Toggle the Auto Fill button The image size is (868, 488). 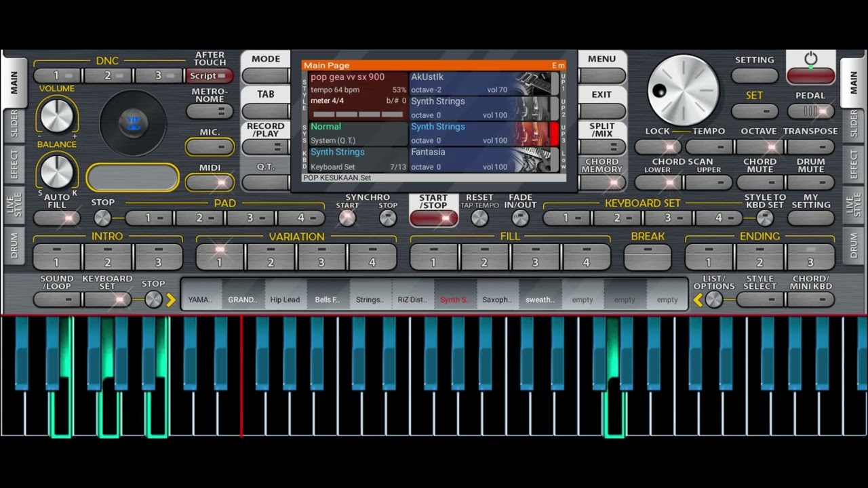57,218
